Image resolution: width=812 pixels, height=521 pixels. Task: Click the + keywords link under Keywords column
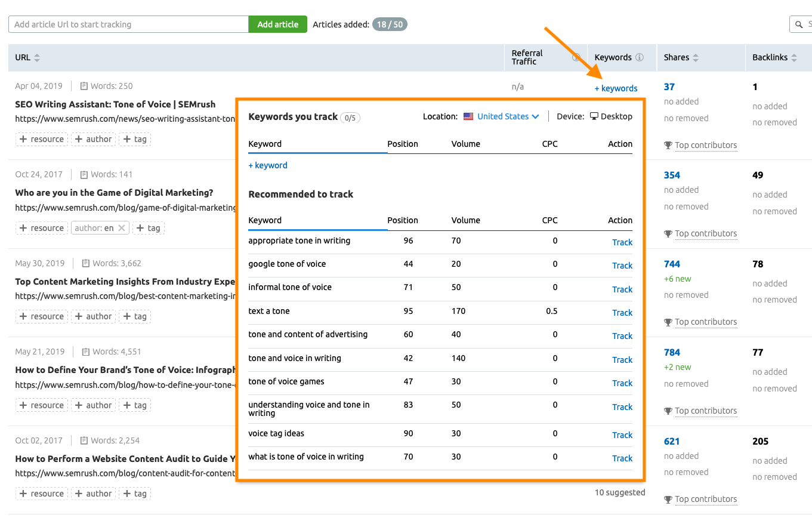point(616,88)
